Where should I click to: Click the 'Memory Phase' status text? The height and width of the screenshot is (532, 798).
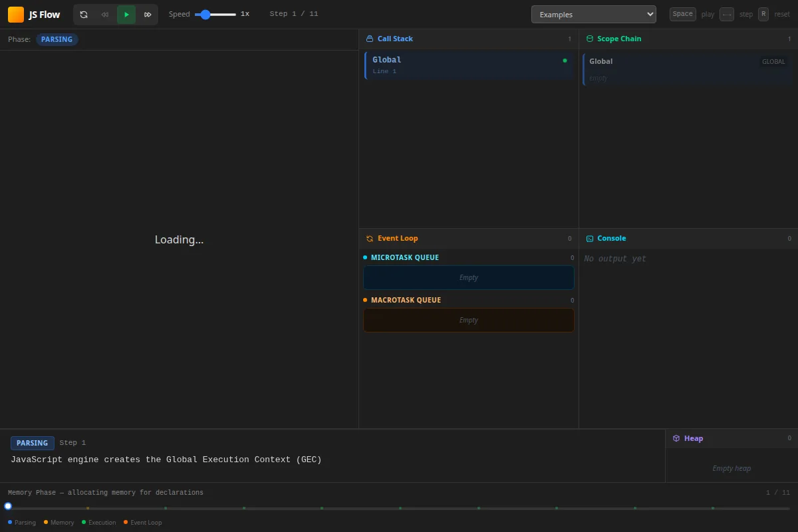[106, 493]
